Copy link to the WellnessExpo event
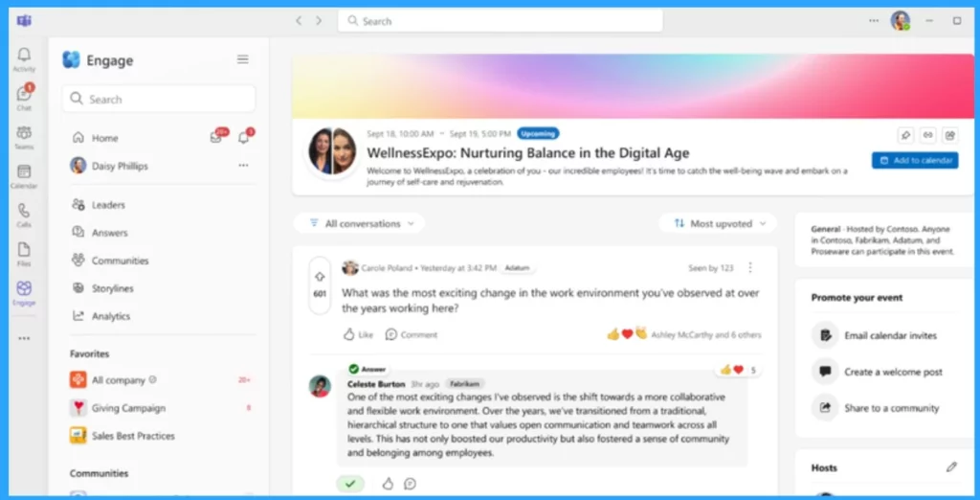 coord(927,134)
